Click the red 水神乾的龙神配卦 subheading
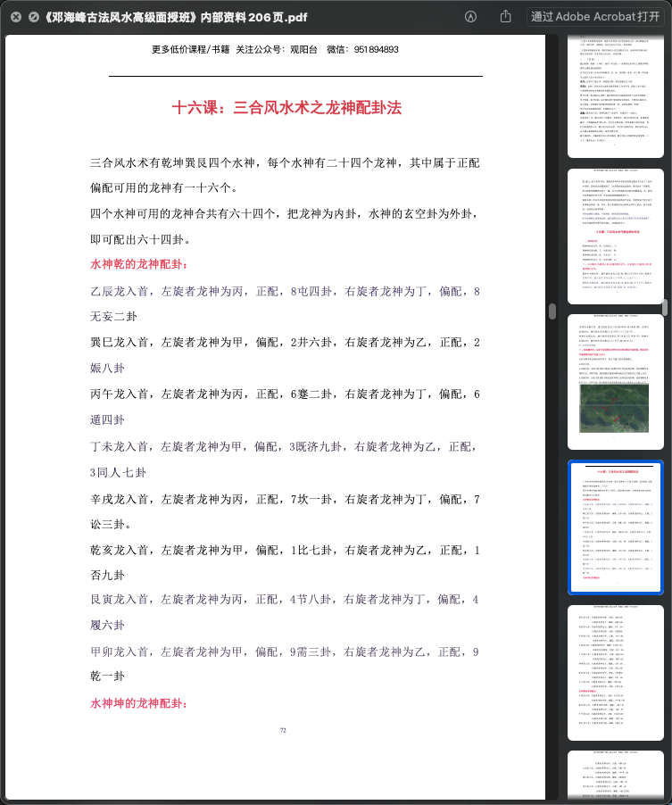This screenshot has height=805, width=672. coord(139,264)
